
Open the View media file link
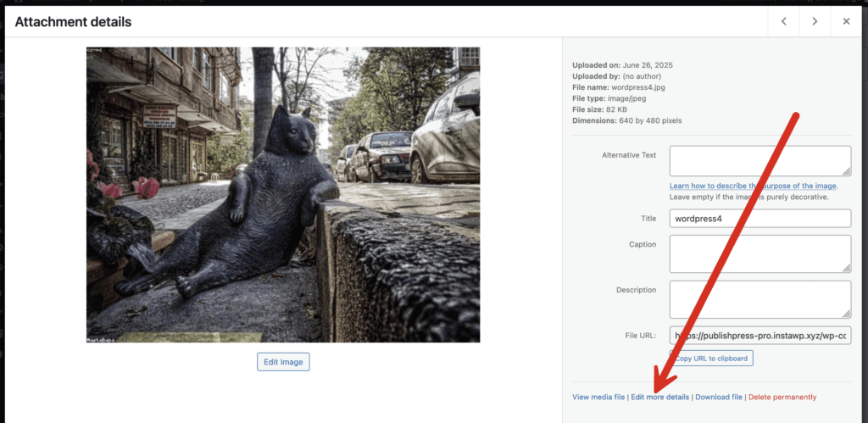pos(598,397)
